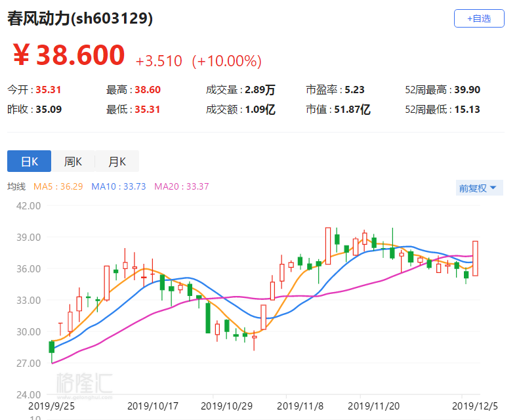
Task: Click the 市盈率 value 5.23
Action: point(354,90)
